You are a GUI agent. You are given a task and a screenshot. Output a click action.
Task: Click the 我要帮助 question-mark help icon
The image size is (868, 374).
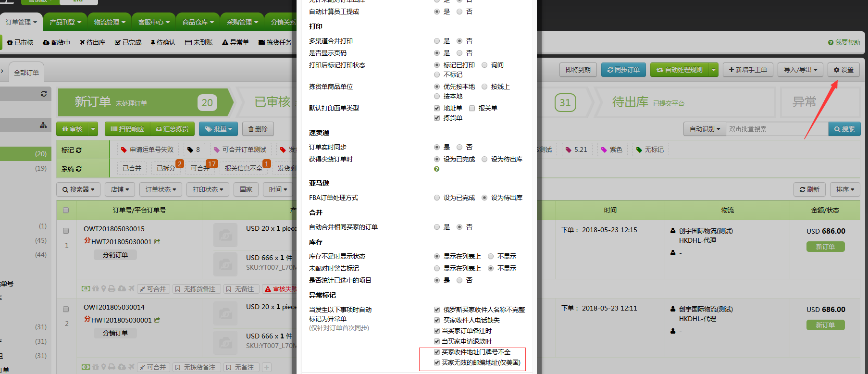coord(831,43)
